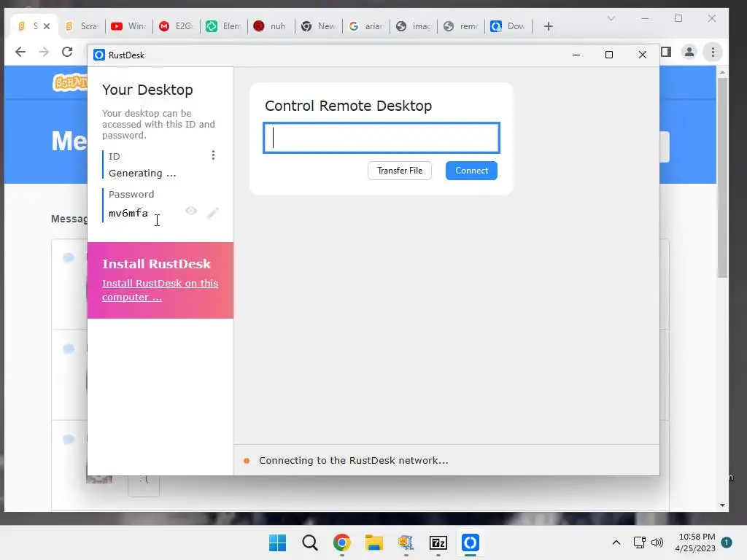747x560 pixels.
Task: Click scrollbar up arrow in Chrome
Action: [722, 72]
